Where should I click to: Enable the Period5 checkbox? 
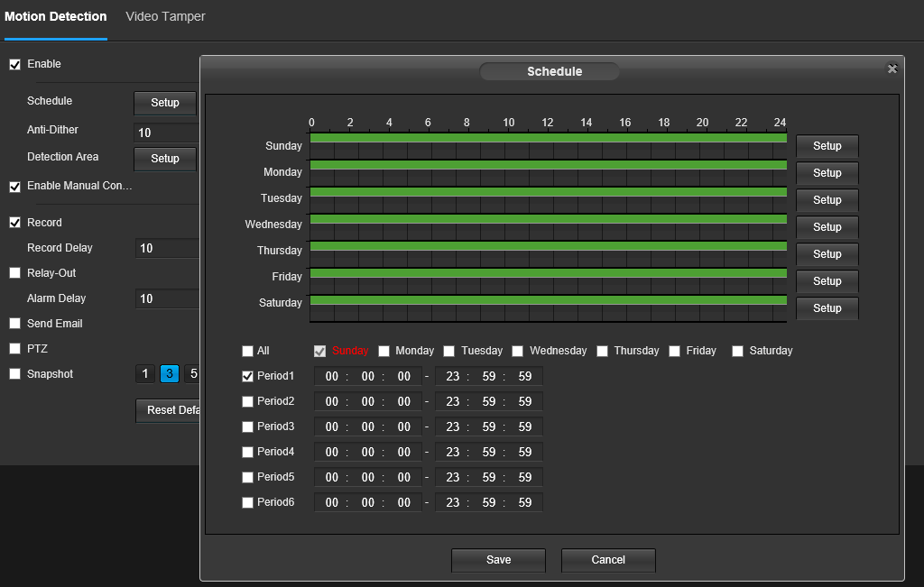pyautogui.click(x=247, y=478)
